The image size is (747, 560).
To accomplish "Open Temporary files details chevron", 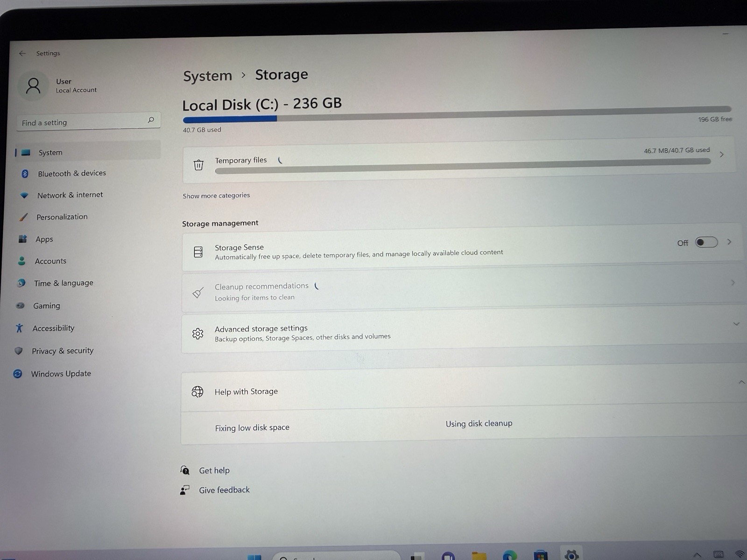I will (722, 154).
